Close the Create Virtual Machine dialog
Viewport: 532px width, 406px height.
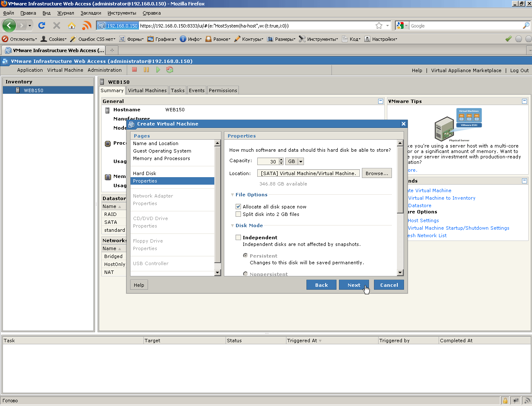[x=403, y=124]
